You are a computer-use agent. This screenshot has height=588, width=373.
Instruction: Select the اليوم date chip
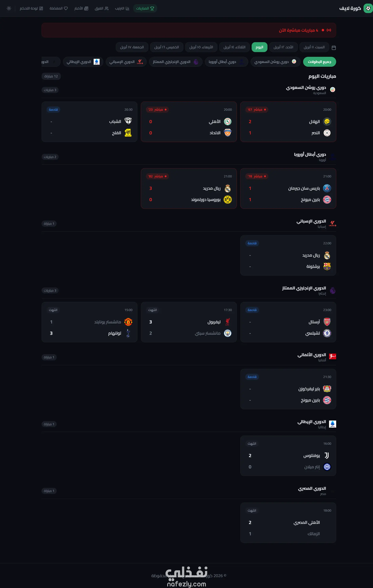point(259,47)
